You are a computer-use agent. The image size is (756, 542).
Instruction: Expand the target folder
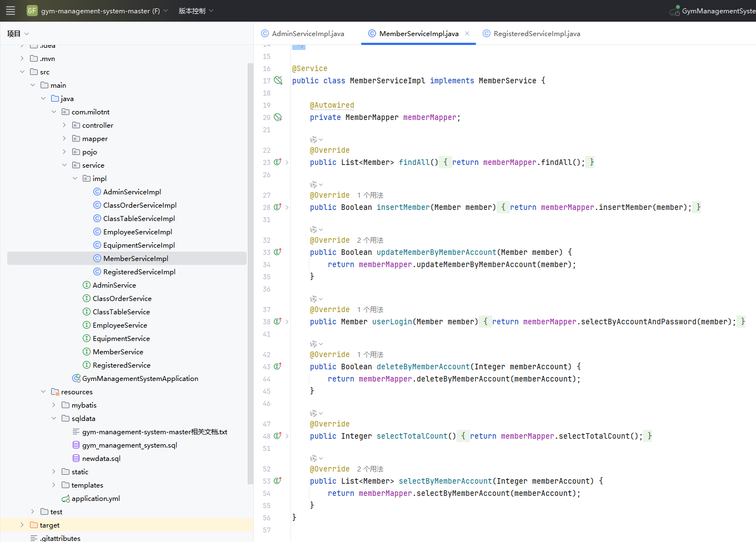22,525
